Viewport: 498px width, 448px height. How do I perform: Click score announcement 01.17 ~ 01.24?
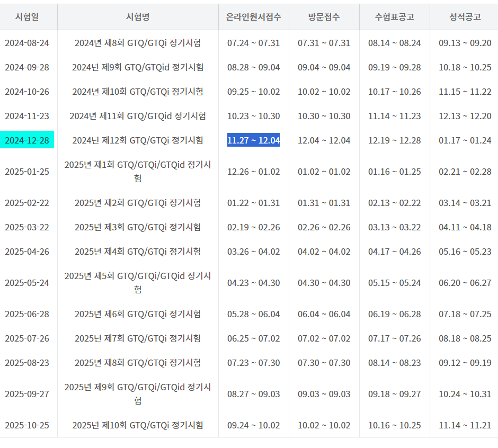465,140
